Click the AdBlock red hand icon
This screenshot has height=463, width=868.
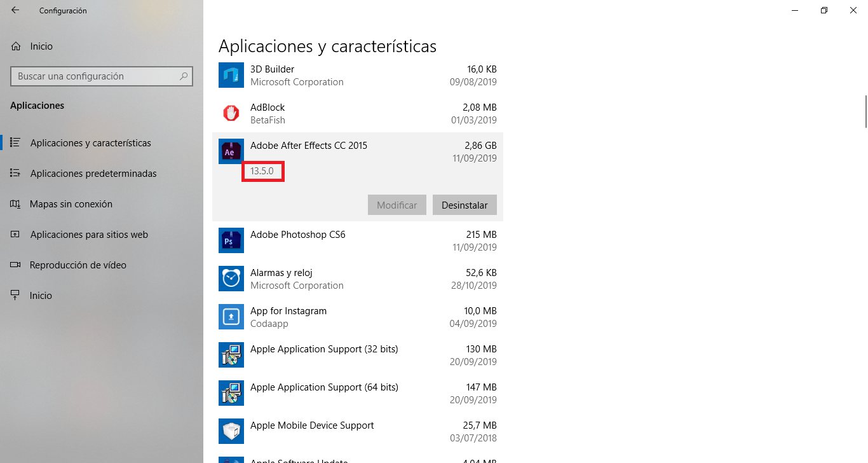click(231, 113)
